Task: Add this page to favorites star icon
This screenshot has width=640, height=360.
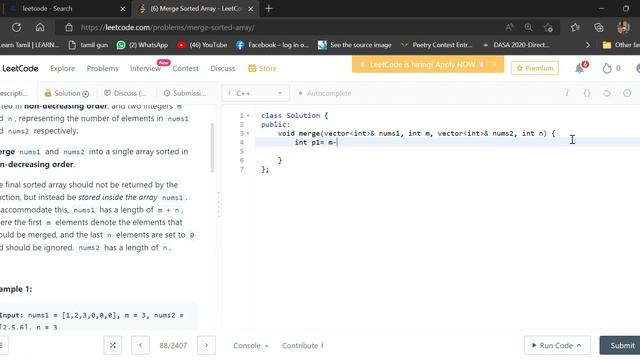Action: 549,27
